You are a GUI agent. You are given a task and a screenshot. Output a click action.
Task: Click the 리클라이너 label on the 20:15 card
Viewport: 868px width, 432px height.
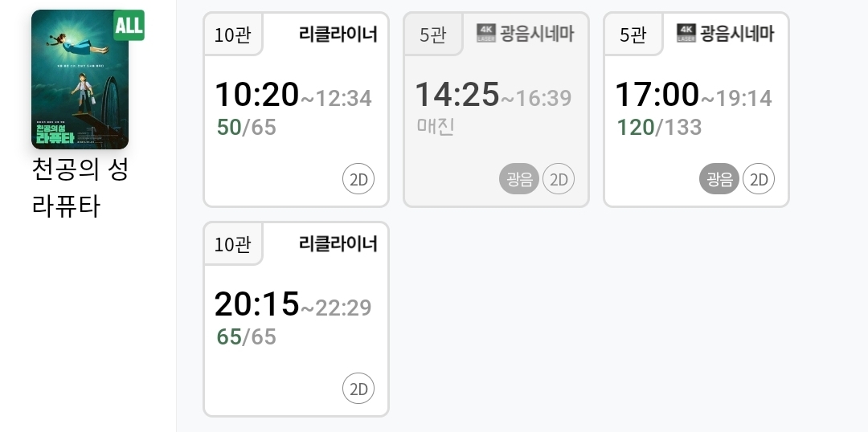[x=338, y=243]
